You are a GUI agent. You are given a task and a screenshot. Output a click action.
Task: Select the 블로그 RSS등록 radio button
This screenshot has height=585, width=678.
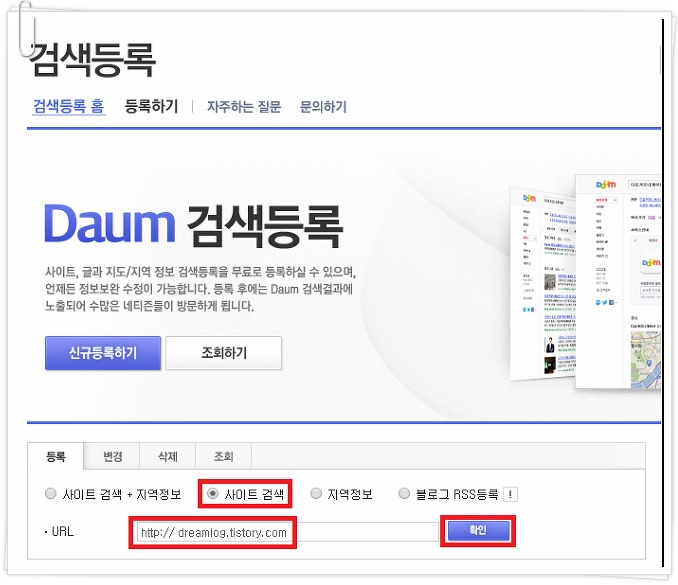[404, 493]
